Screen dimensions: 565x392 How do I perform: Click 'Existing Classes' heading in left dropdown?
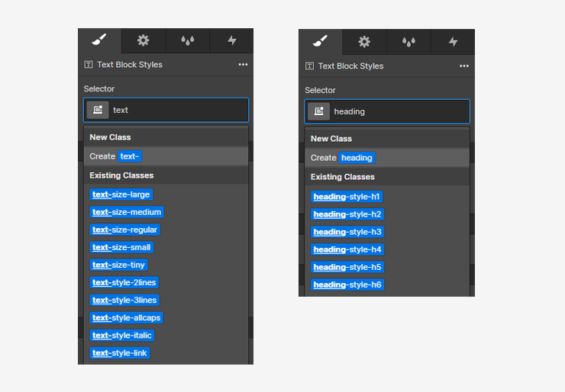pos(121,175)
